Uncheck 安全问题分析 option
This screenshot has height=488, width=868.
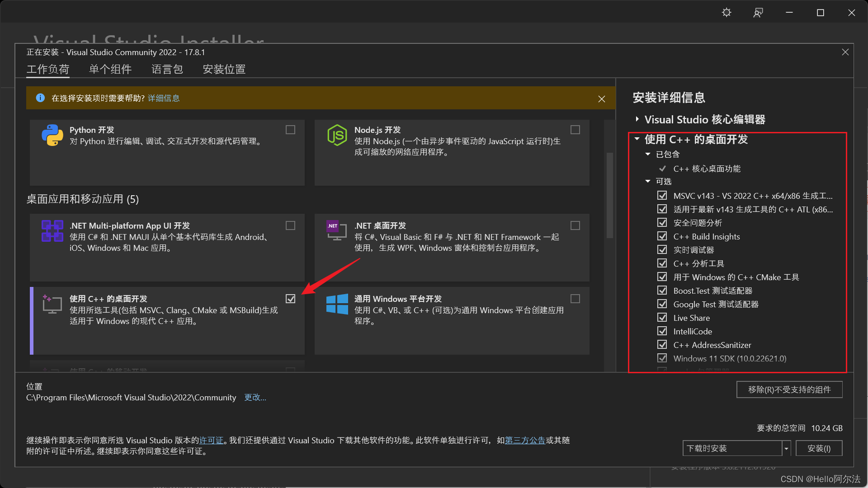pyautogui.click(x=662, y=223)
